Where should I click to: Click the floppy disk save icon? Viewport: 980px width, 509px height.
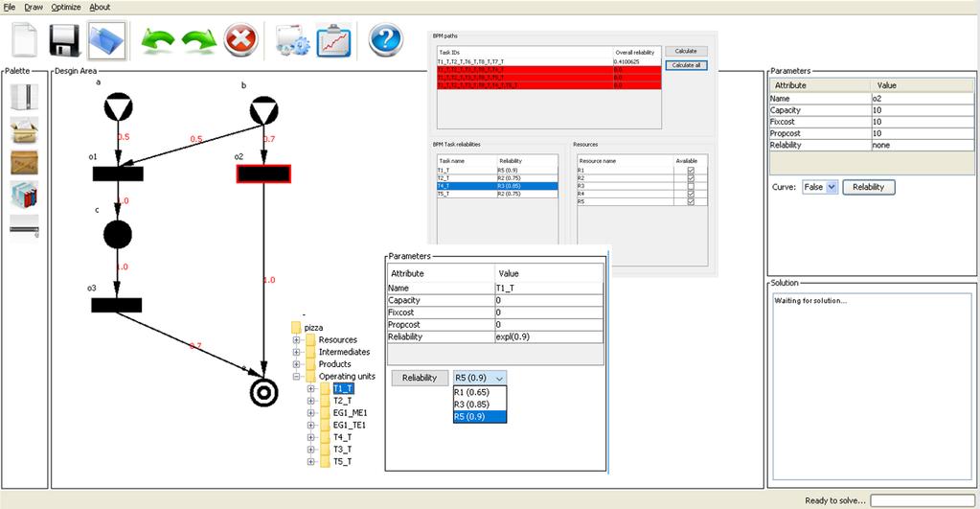pyautogui.click(x=64, y=40)
